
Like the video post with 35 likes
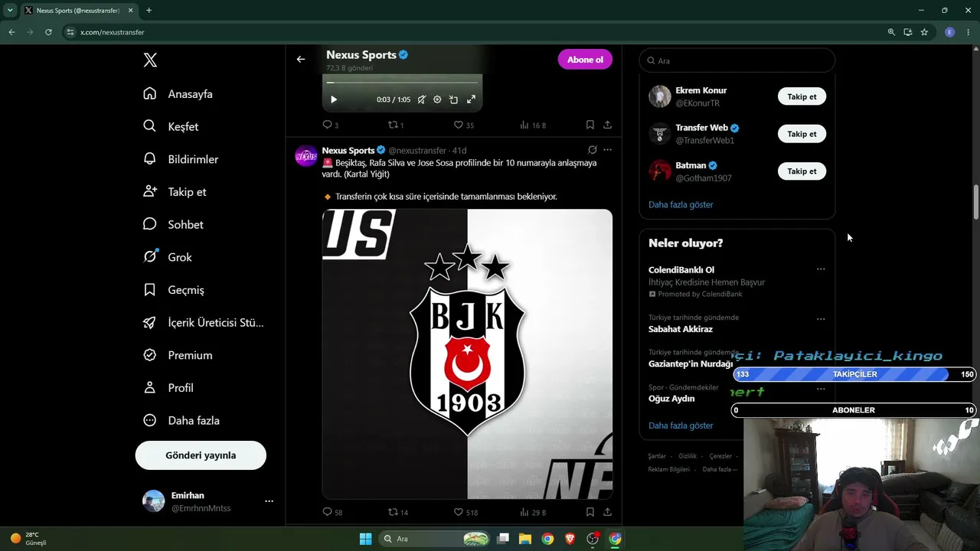click(x=464, y=125)
